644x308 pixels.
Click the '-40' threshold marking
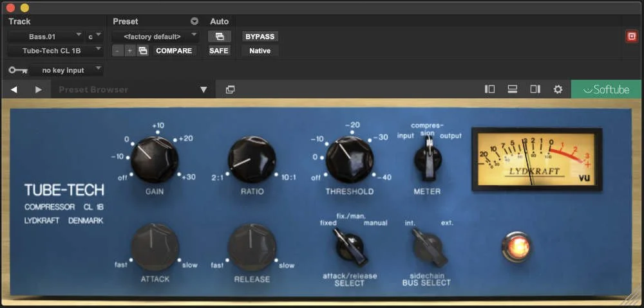[x=384, y=177]
